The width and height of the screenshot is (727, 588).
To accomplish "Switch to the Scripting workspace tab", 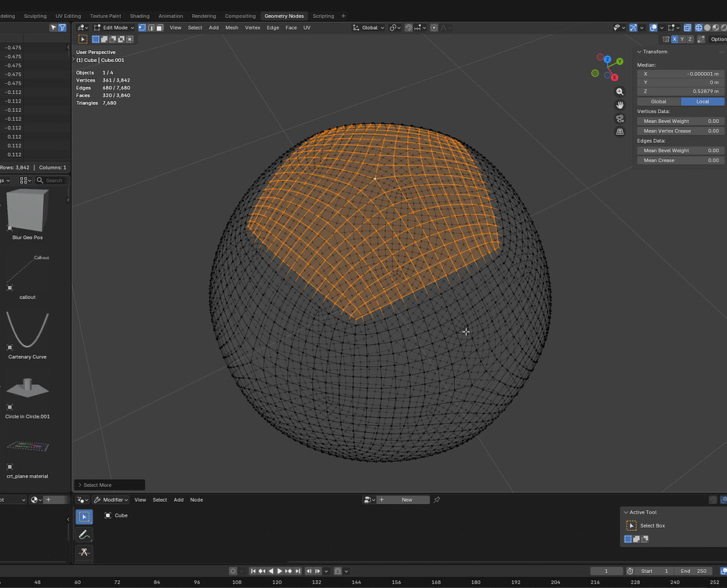I will (x=323, y=16).
